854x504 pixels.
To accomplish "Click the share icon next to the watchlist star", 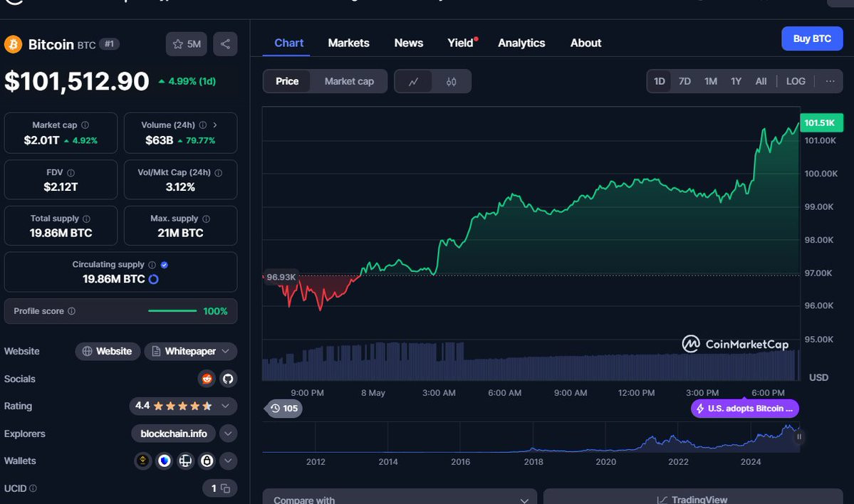I will pyautogui.click(x=225, y=44).
